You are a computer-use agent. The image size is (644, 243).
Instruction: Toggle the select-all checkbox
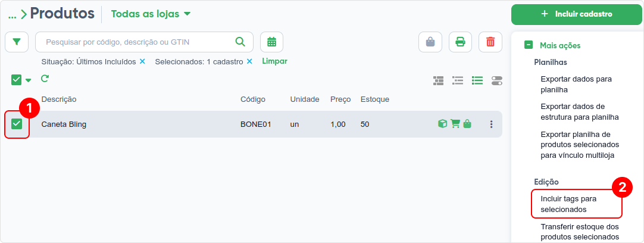(16, 80)
